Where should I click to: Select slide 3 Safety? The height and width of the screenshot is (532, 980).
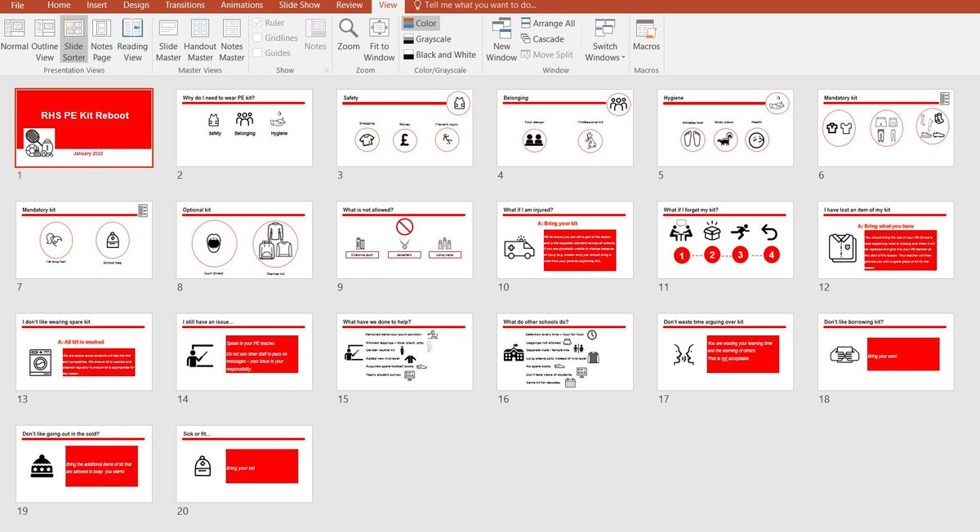(x=404, y=127)
